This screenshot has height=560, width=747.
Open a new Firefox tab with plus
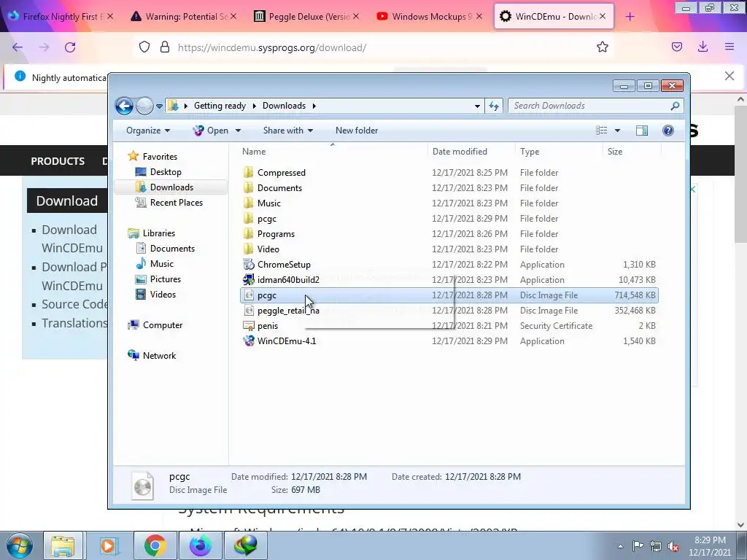pyautogui.click(x=630, y=17)
